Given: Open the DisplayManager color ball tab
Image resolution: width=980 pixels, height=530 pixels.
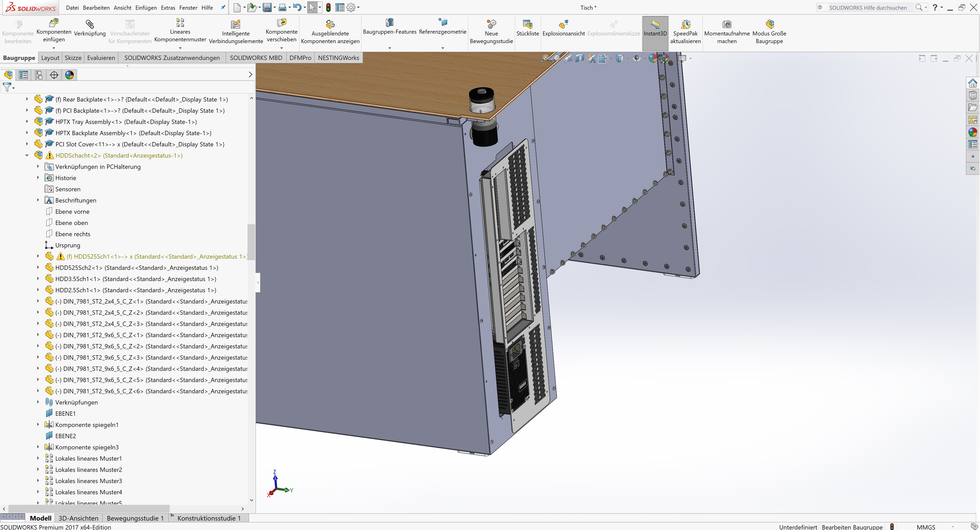Looking at the screenshot, I should click(x=69, y=75).
